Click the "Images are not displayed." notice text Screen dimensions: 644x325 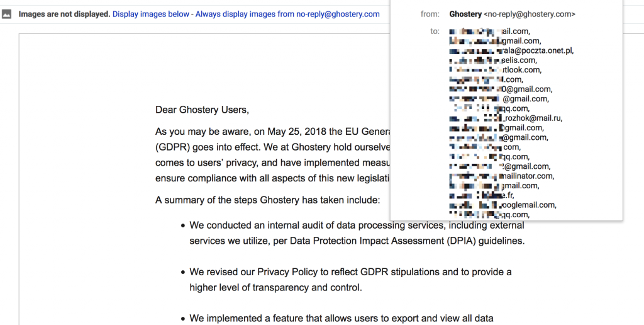[64, 14]
